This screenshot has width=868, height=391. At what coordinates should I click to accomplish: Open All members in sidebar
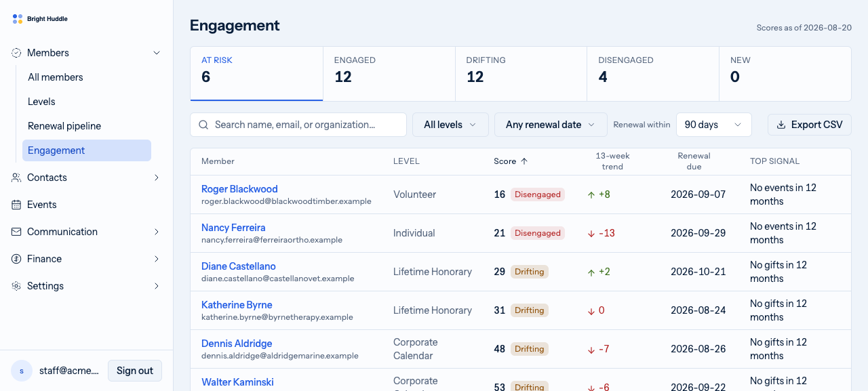[87, 77]
